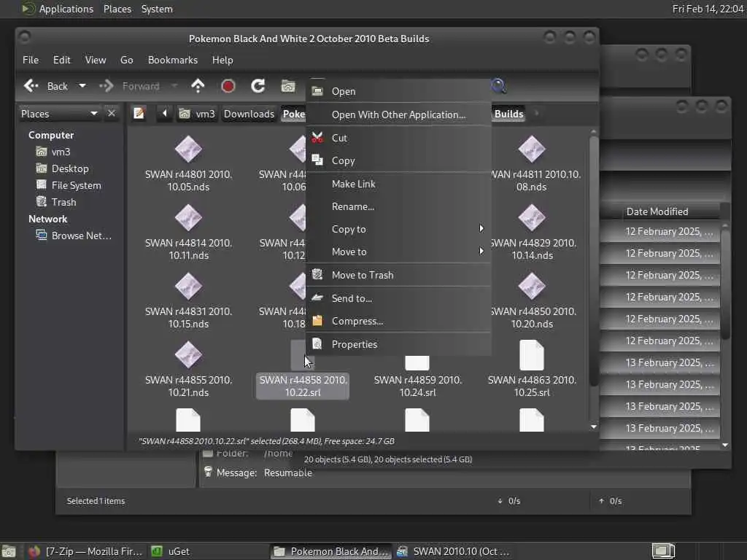Select file SWAN r44850 2010.10.20.nds
747x560 pixels.
[x=533, y=300]
